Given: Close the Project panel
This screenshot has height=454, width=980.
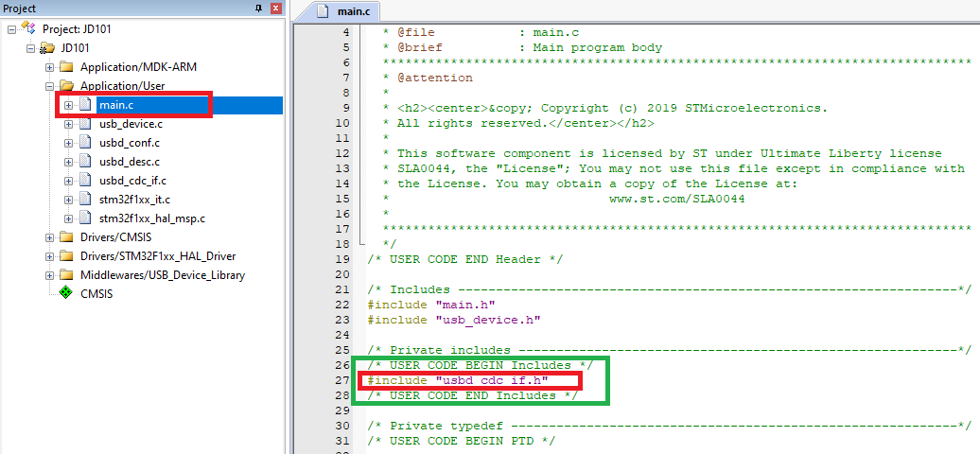Looking at the screenshot, I should [x=275, y=9].
